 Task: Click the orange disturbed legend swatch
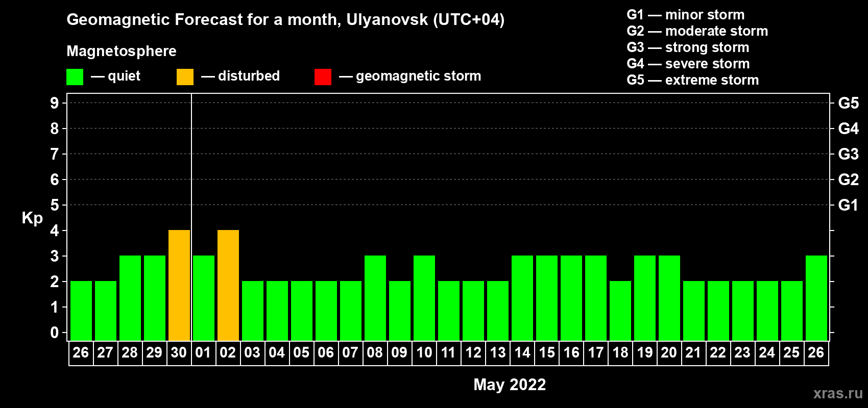pos(185,77)
